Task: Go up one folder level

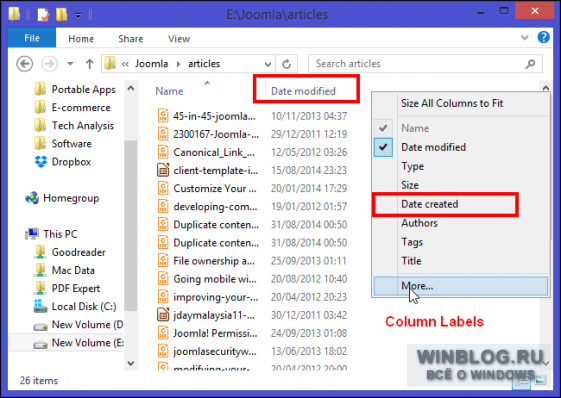Action: click(89, 64)
